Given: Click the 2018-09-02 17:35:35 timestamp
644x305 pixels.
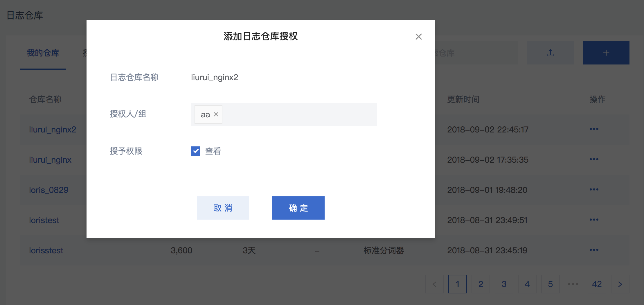Looking at the screenshot, I should 488,160.
